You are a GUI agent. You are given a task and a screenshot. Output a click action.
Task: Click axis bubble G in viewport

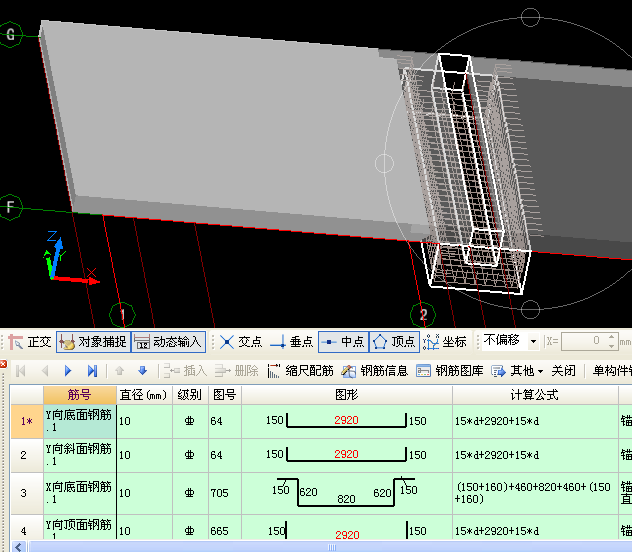[10, 35]
